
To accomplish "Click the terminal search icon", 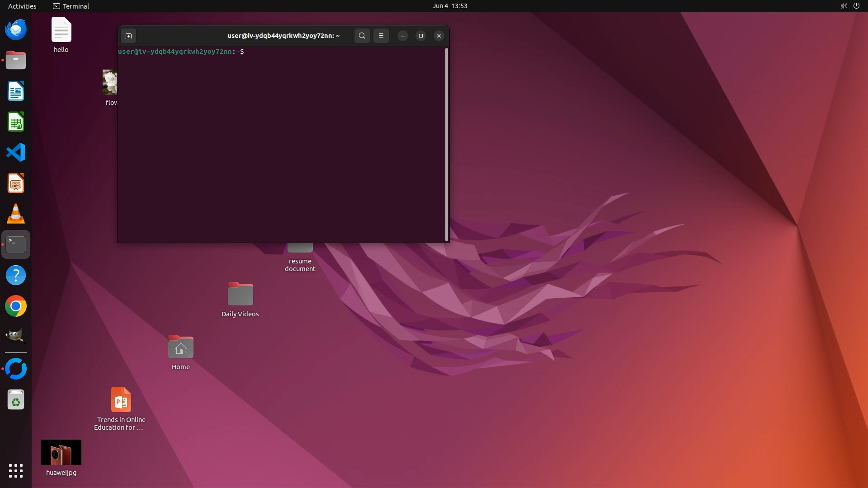I will click(362, 36).
